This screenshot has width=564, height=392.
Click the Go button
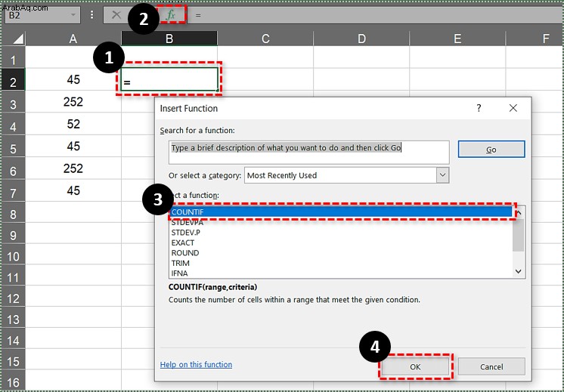point(491,150)
